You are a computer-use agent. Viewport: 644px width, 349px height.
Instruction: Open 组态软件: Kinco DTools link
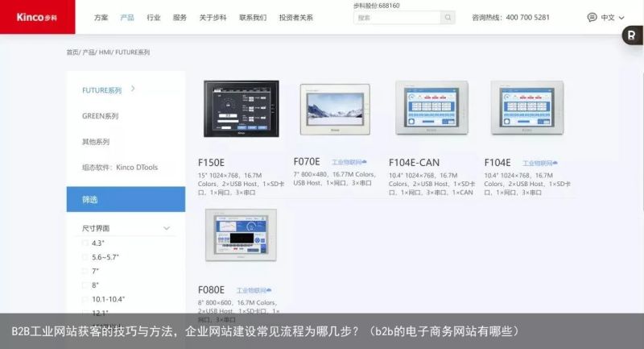[x=120, y=168]
